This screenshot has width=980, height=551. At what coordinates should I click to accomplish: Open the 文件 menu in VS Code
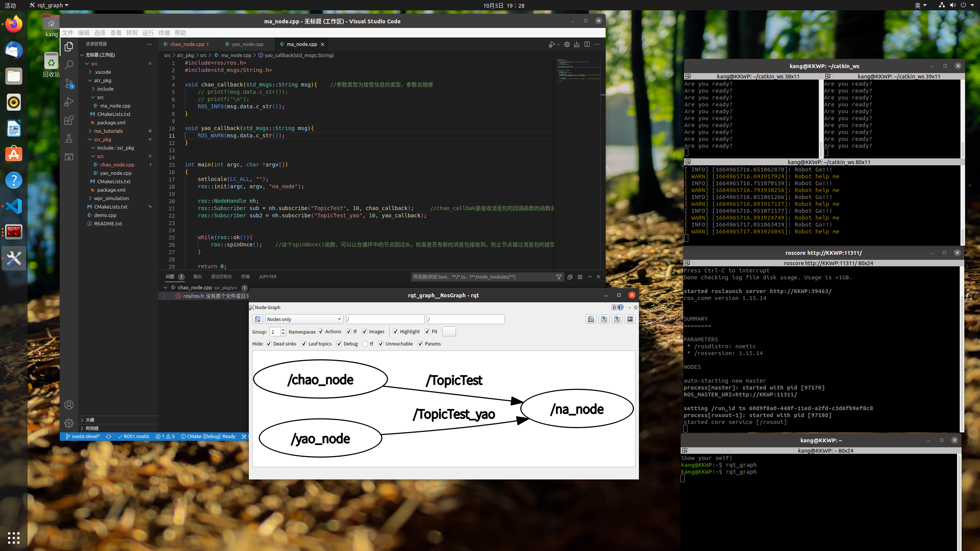coord(68,33)
